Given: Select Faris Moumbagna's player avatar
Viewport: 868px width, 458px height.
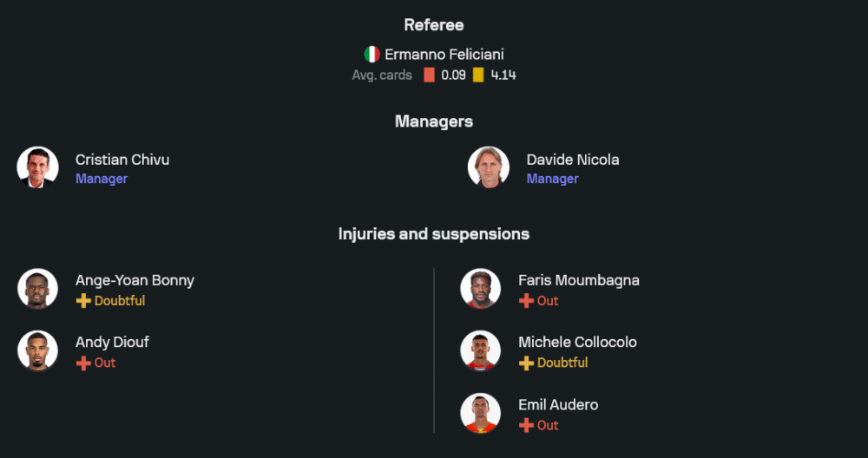Looking at the screenshot, I should click(x=481, y=289).
